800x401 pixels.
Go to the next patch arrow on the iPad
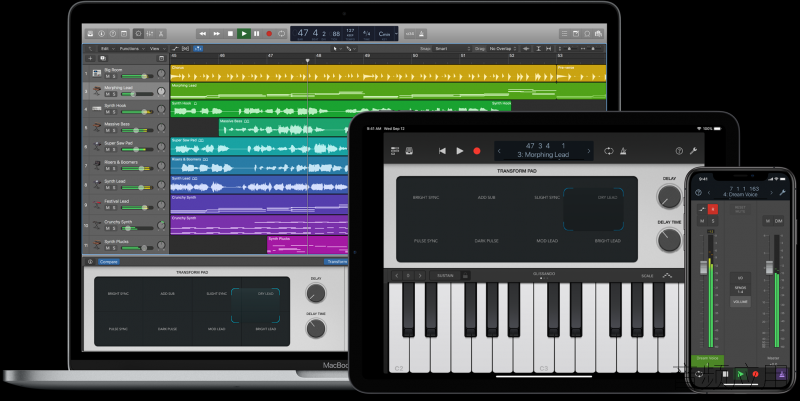[x=588, y=151]
